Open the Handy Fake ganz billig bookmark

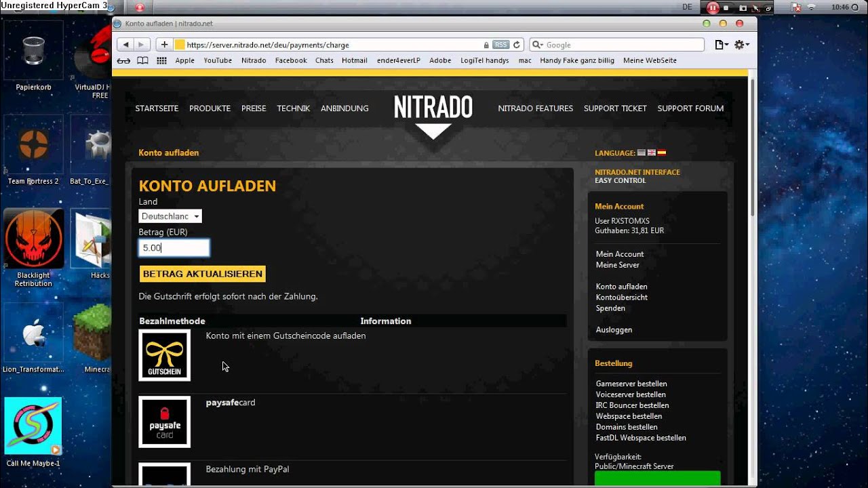[x=577, y=60]
